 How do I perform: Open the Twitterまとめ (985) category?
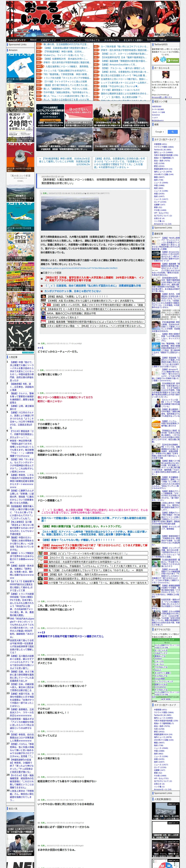(x=162, y=150)
